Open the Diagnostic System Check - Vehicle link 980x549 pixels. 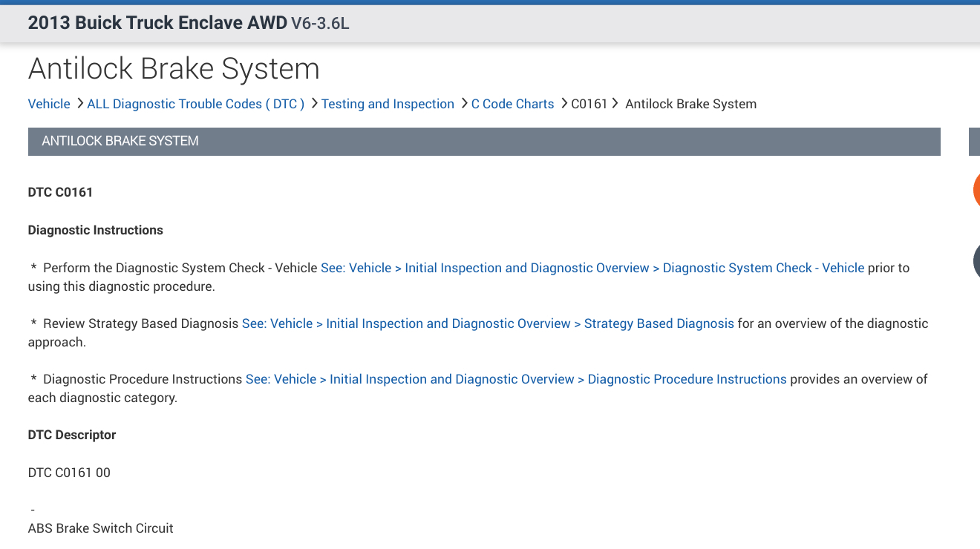pyautogui.click(x=592, y=268)
